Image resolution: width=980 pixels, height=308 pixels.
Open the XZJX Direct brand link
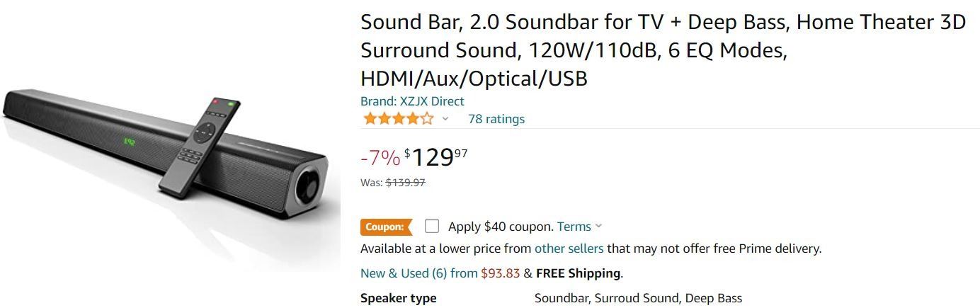(x=412, y=101)
